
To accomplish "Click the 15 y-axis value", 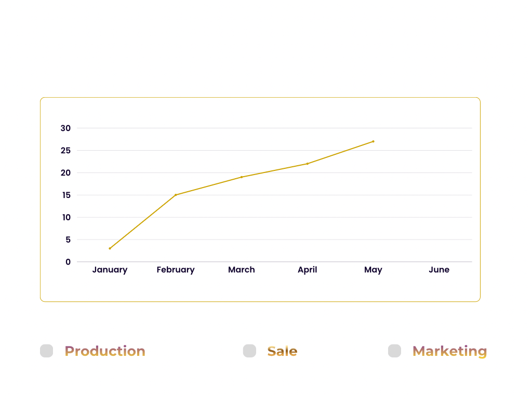I will point(65,195).
